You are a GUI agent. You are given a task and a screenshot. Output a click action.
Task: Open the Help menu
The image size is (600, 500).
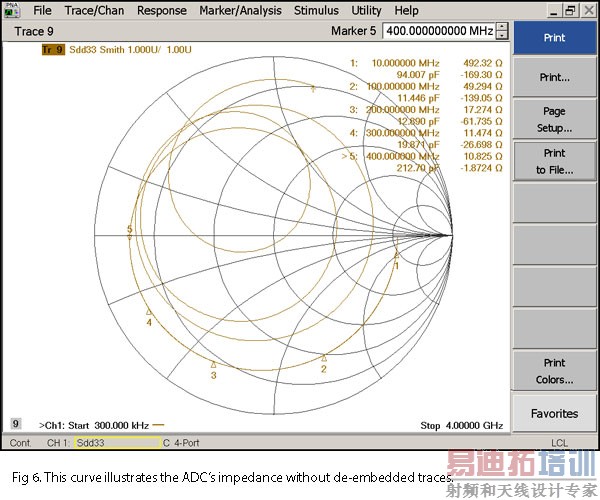406,10
